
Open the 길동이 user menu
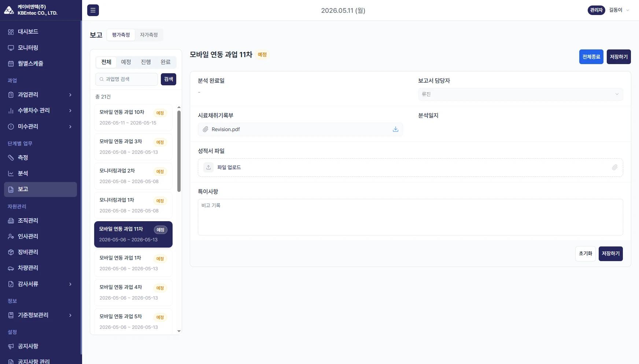[619, 10]
